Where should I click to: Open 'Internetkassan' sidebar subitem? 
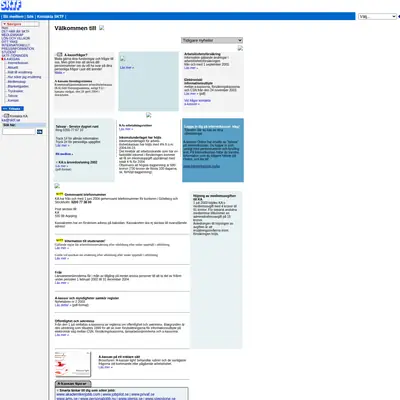pos(18,63)
